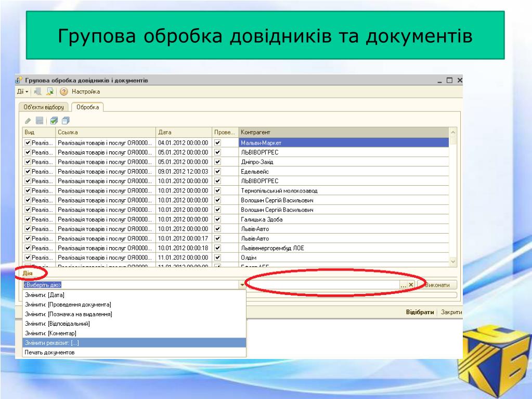The height and width of the screenshot is (399, 532).
Task: Sort by the Вид column header
Action: tap(39, 132)
